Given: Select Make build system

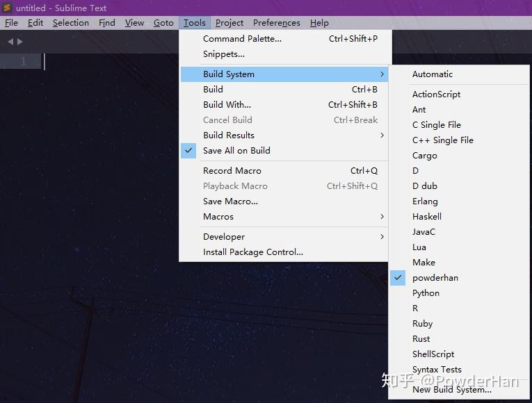Looking at the screenshot, I should (x=459, y=263).
